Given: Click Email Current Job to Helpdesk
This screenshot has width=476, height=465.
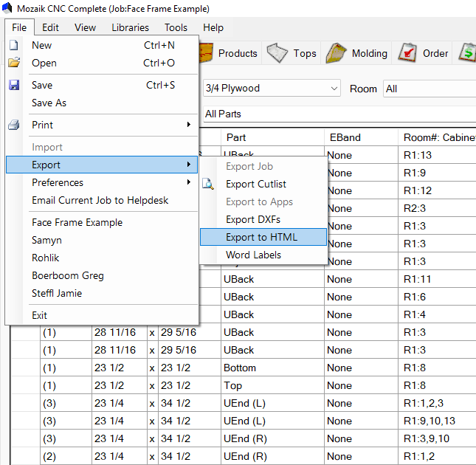Looking at the screenshot, I should 100,200.
